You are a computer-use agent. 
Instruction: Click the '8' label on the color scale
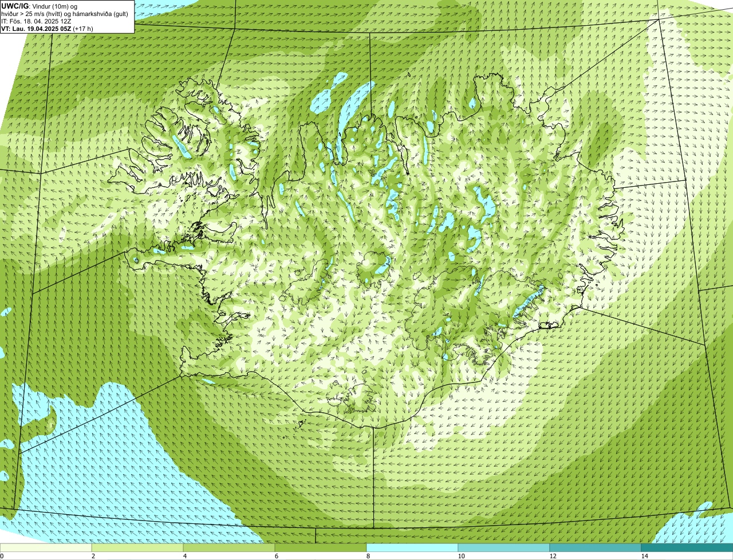[368, 556]
